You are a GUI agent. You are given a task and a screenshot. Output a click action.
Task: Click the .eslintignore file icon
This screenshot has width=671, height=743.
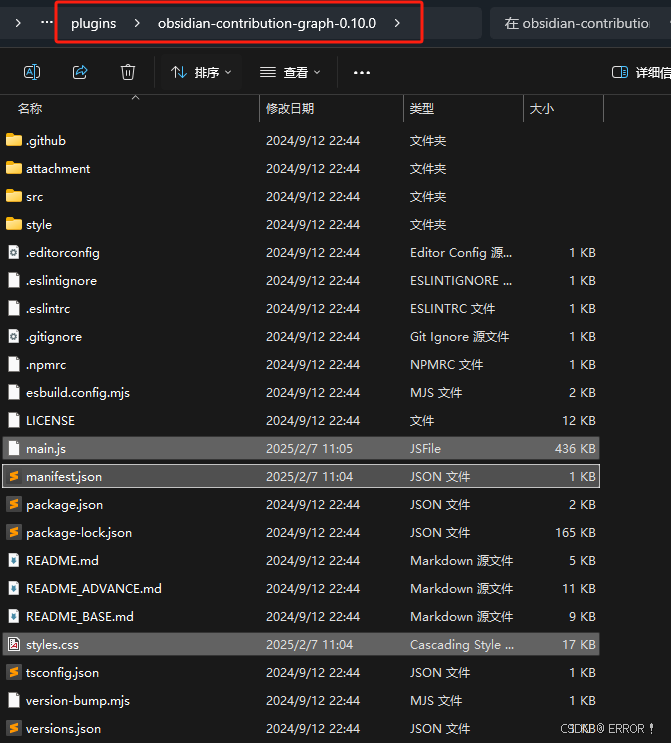[14, 280]
